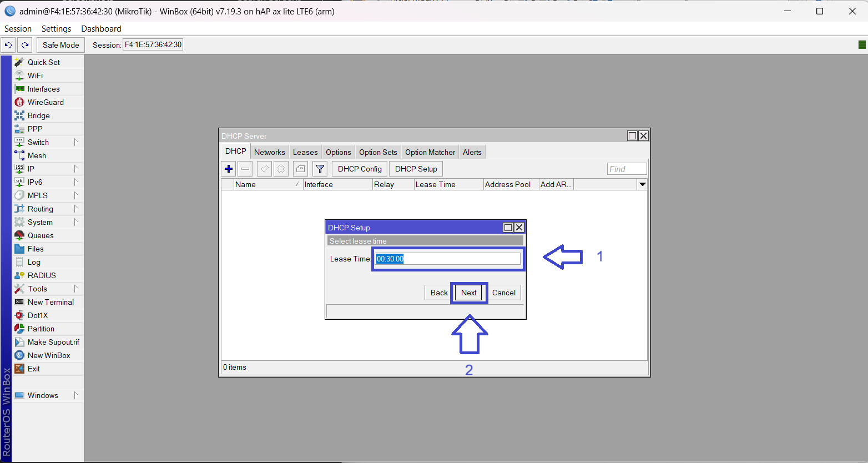
Task: Open the Queues sidebar icon
Action: [x=19, y=235]
